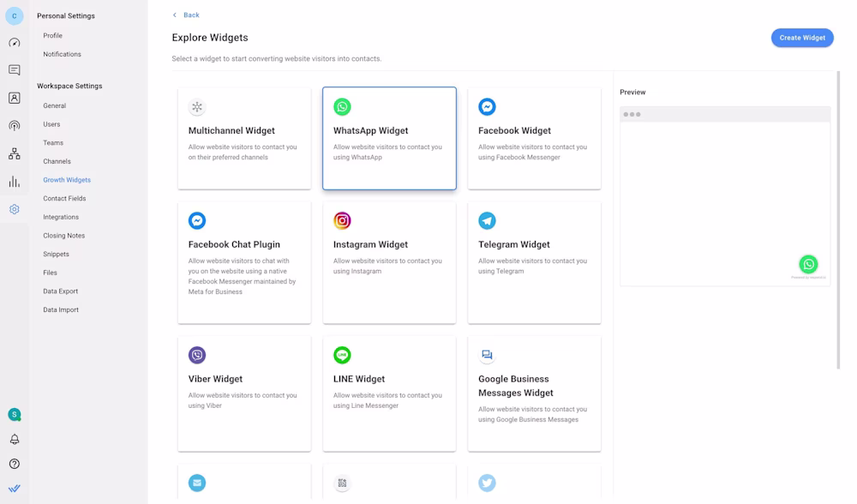Image resolution: width=857 pixels, height=504 pixels.
Task: Open the Dashboard speedometer icon
Action: coord(15,43)
